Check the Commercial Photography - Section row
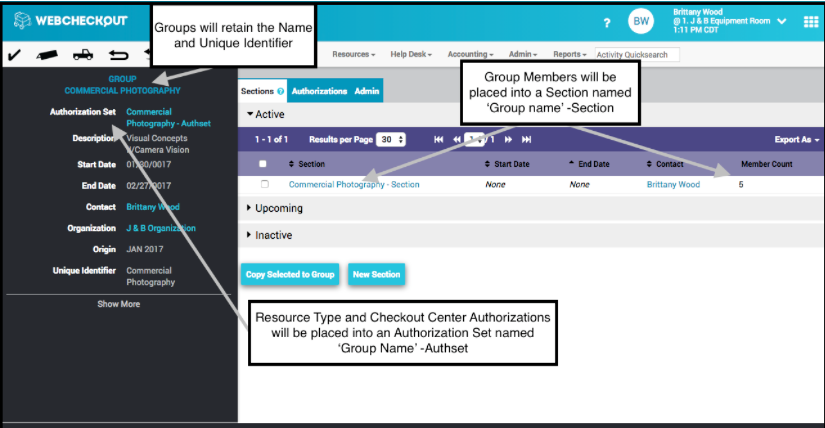Viewport: 825px width, 428px height. point(265,184)
